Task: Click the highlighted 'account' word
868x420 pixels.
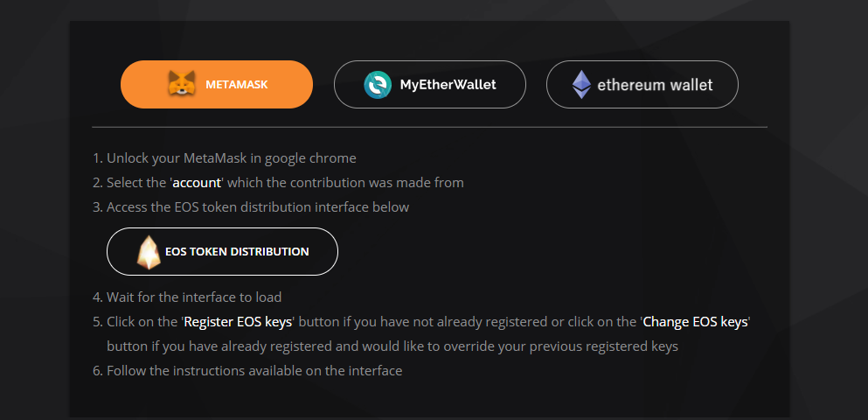Action: tap(197, 183)
